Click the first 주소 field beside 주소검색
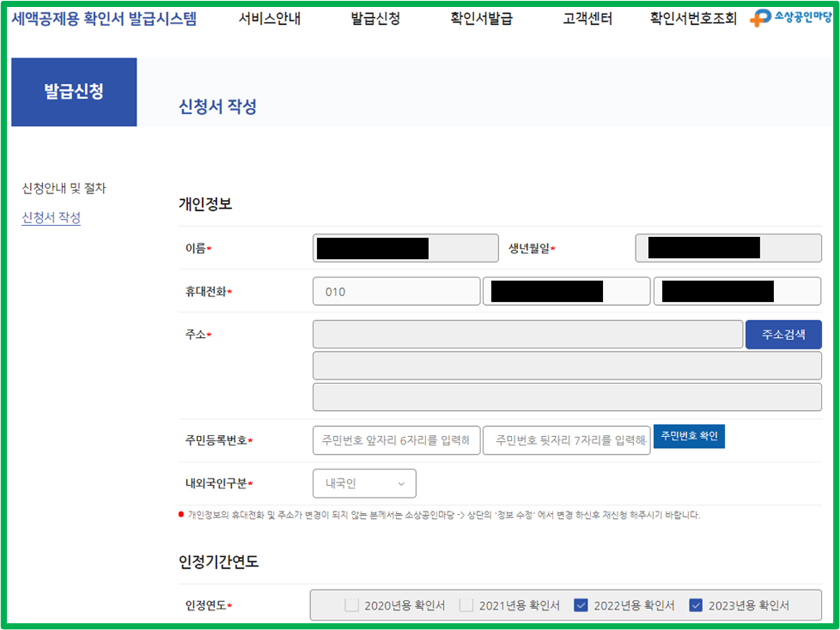 click(x=528, y=335)
